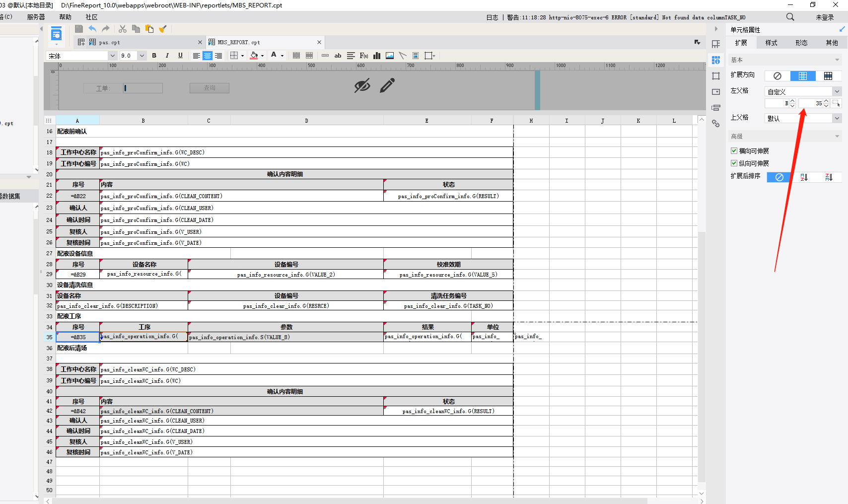Click the 未登录 login link
This screenshot has width=848, height=504.
(825, 17)
